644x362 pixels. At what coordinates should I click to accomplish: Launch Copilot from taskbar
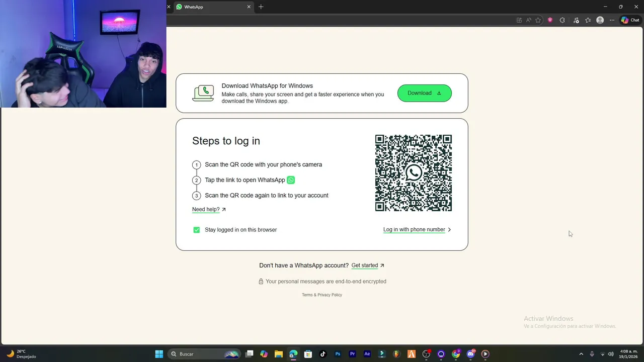point(264,354)
